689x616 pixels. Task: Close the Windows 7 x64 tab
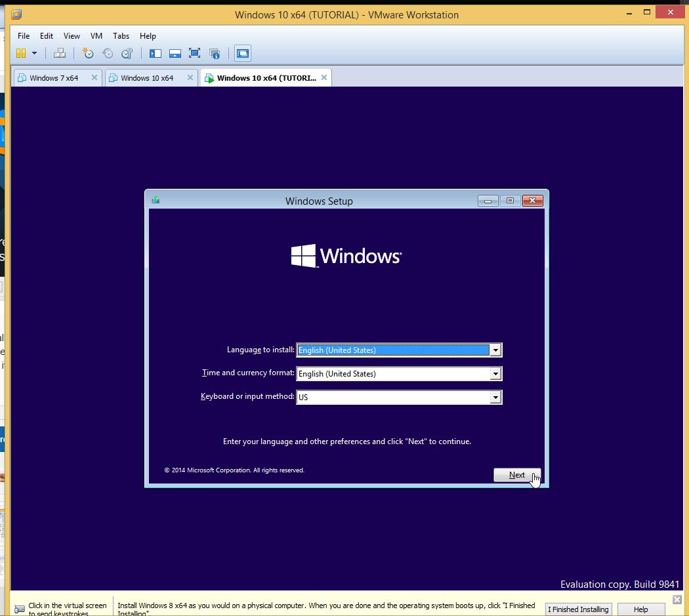(x=94, y=78)
